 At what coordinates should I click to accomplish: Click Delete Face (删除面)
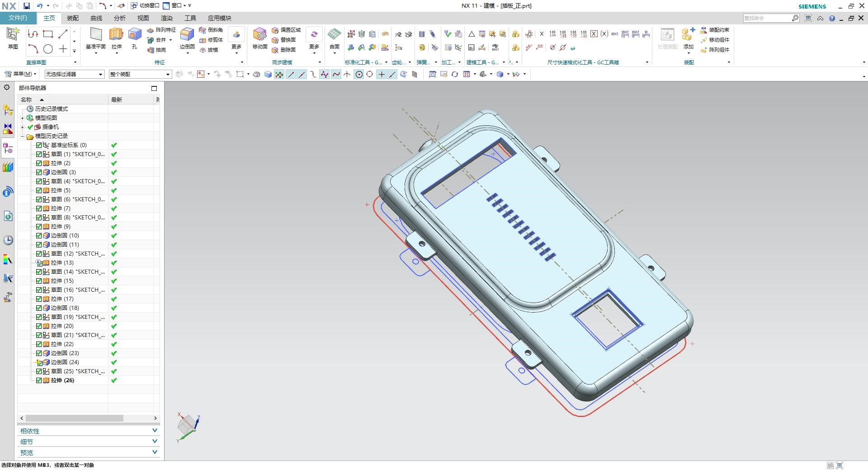click(x=284, y=50)
